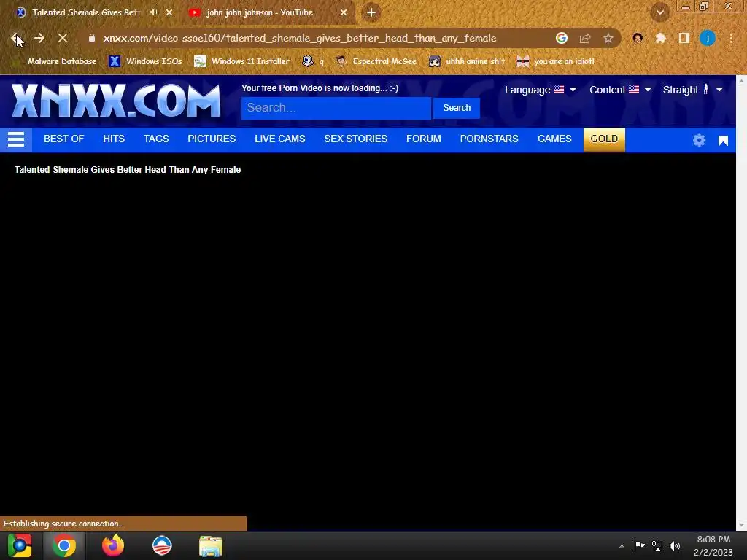Viewport: 747px width, 560px height.
Task: Click the blue Search button
Action: [457, 108]
